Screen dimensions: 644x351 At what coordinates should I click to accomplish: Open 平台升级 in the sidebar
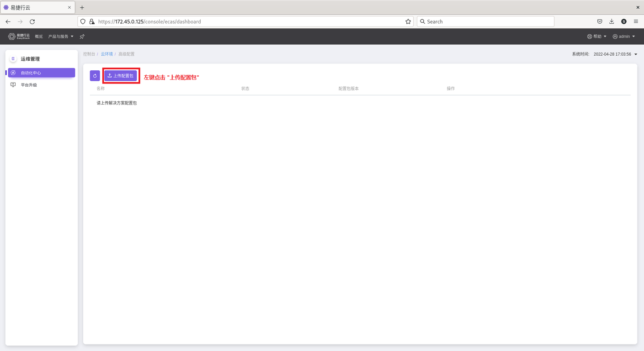coord(29,85)
